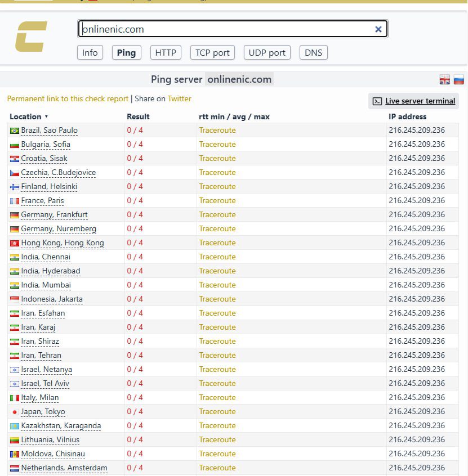Click the flag beside Iran, Esfahan
The height and width of the screenshot is (476, 468).
(x=15, y=313)
